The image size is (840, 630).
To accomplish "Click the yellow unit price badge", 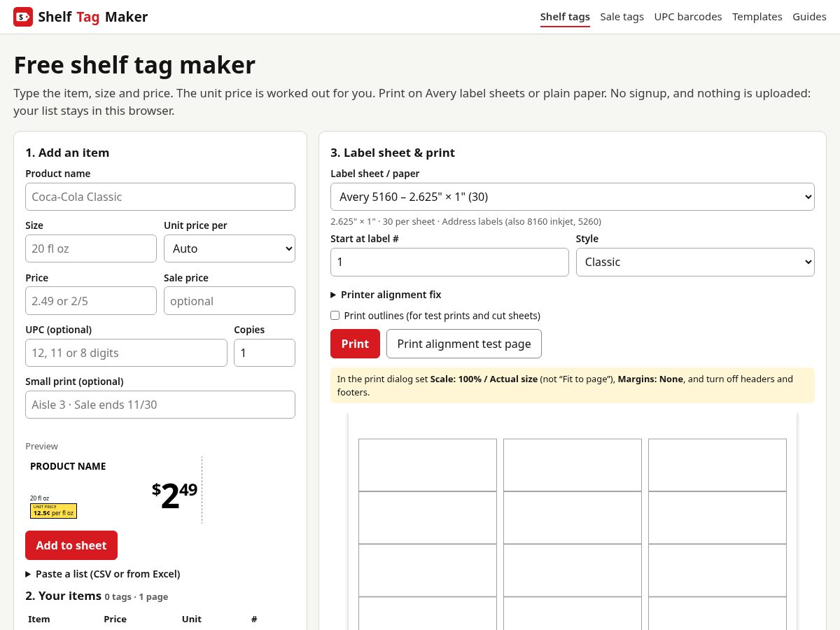I will (53, 511).
